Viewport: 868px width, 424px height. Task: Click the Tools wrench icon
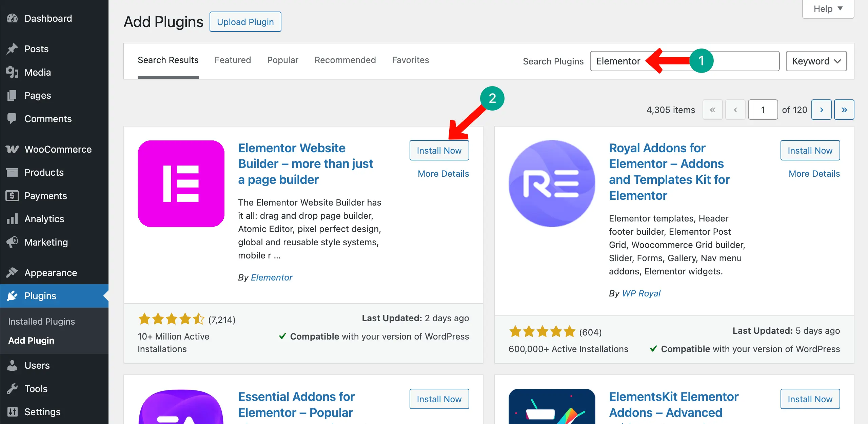tap(12, 389)
